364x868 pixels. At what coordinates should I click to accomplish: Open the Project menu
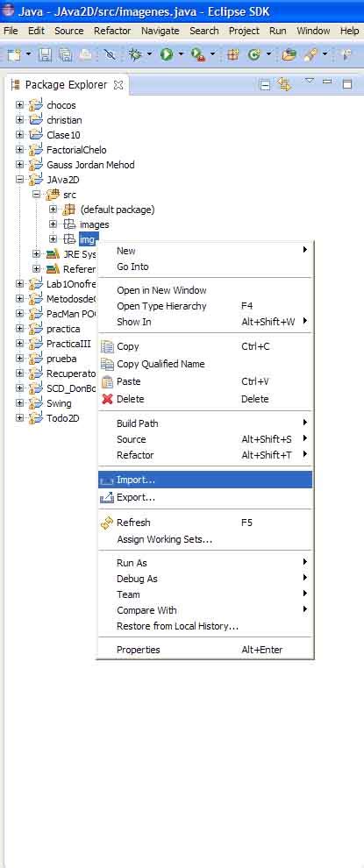coord(244,31)
